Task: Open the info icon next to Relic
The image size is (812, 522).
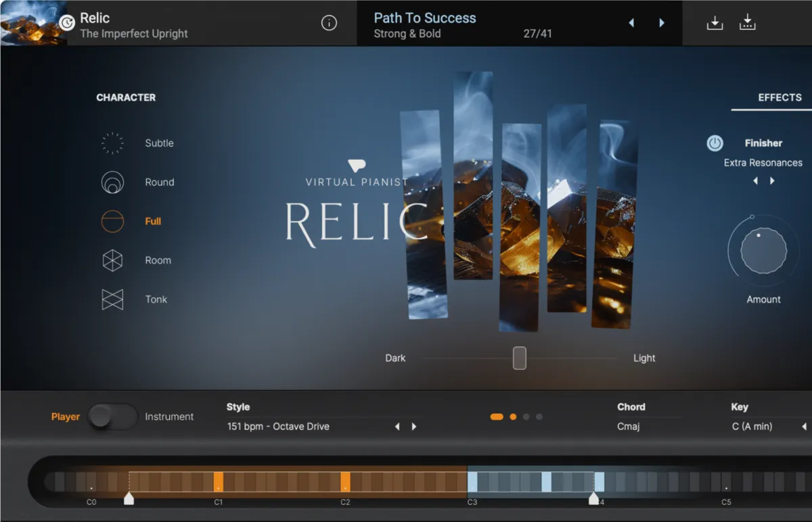Action: [x=329, y=23]
